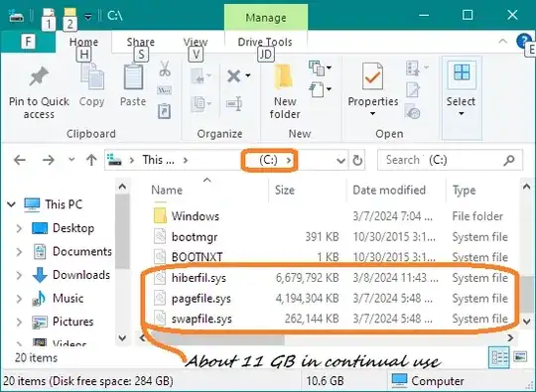Click the Copy ribbon button
Viewport: 536px width, 392px height.
click(91, 85)
